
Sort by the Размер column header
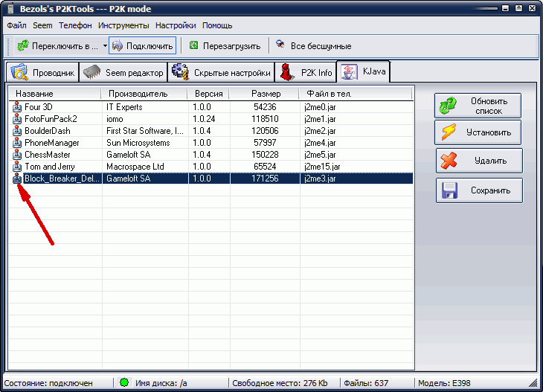point(264,94)
